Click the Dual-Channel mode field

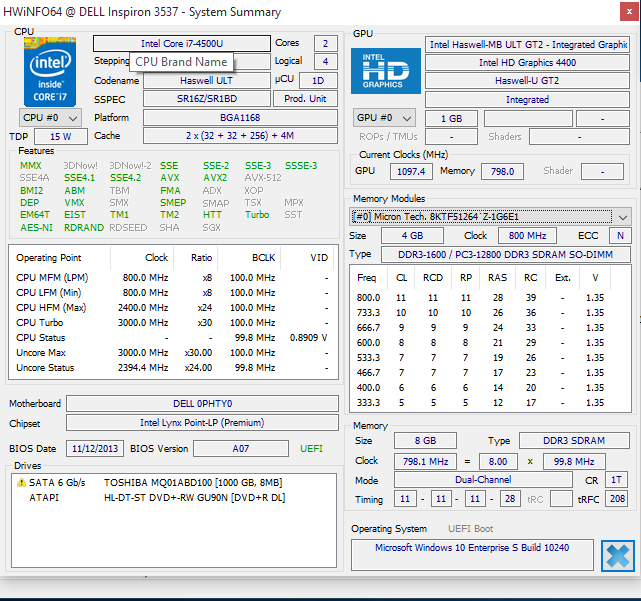(x=483, y=480)
